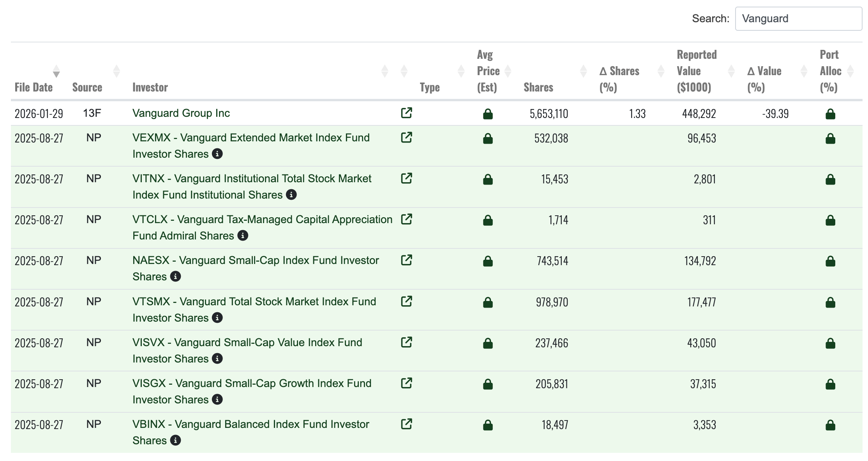Click info icon beside VBINX Investor Shares
Image resolution: width=868 pixels, height=461 pixels.
[x=176, y=440]
